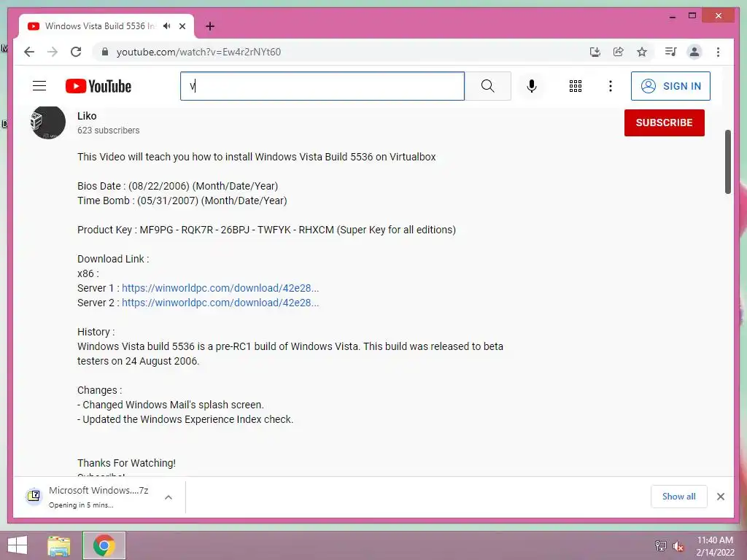Click the page vertical scrollbar thumb
Image resolution: width=747 pixels, height=560 pixels.
coord(727,162)
